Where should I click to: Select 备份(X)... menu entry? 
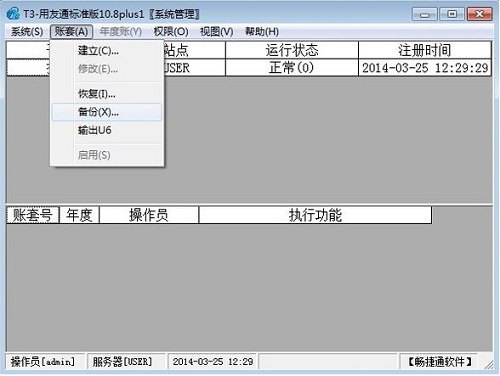(x=107, y=112)
